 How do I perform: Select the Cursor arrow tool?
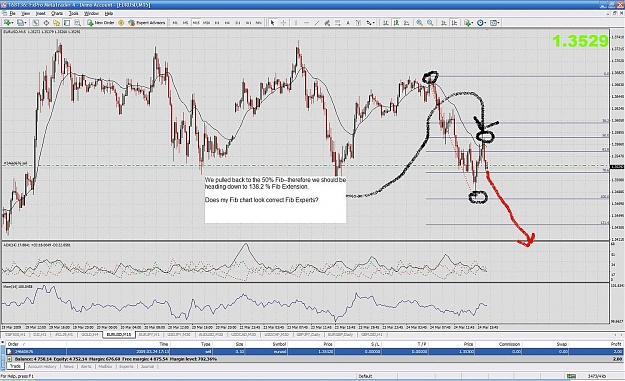pos(273,23)
